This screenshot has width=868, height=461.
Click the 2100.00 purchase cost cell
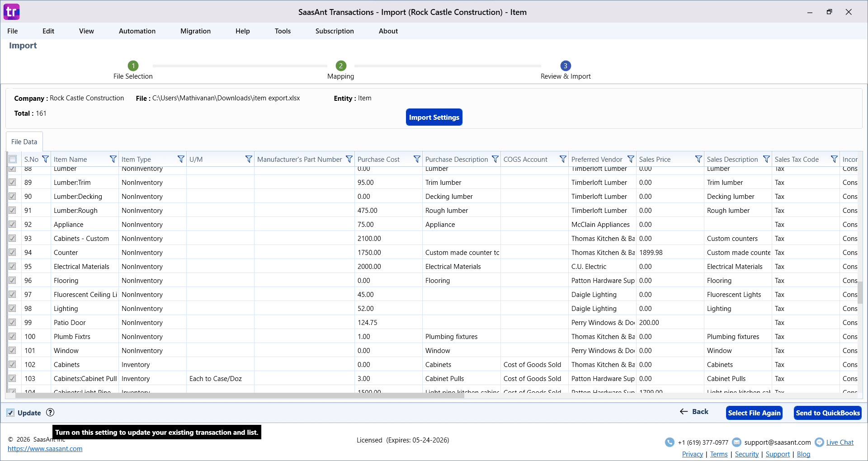(388, 238)
